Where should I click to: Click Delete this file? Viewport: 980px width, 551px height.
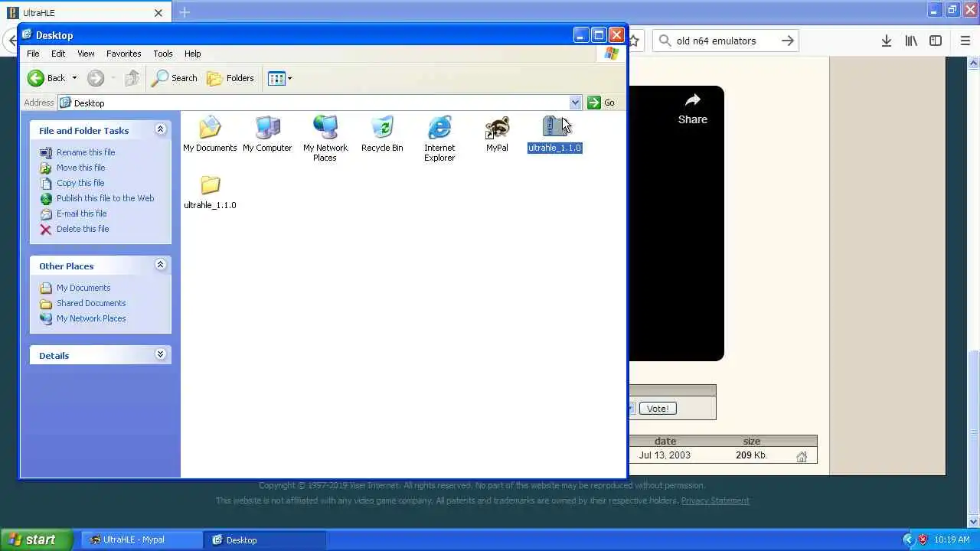pyautogui.click(x=82, y=229)
